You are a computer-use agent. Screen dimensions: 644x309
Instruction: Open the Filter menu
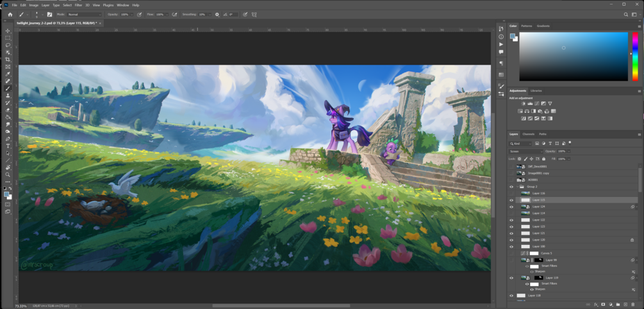(78, 5)
